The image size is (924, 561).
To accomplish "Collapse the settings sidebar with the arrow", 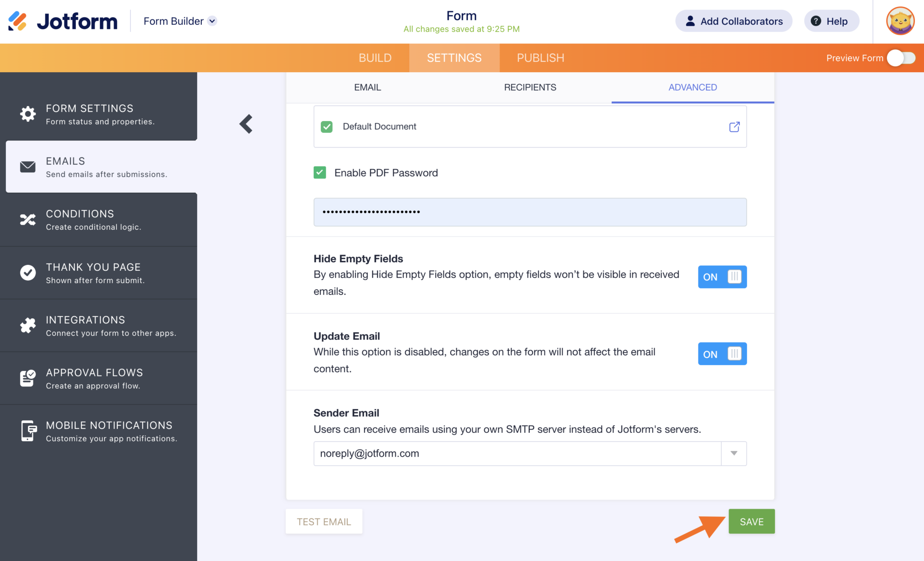I will pyautogui.click(x=246, y=124).
